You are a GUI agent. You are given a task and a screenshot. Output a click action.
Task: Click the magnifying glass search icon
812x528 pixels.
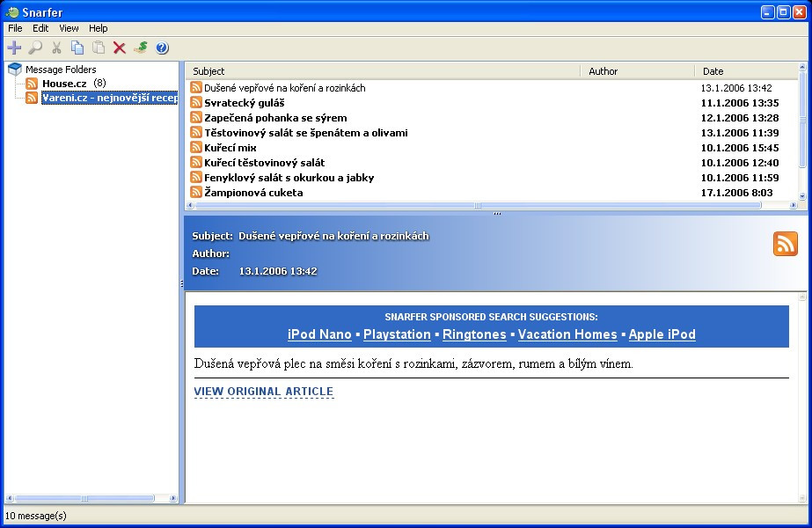tap(35, 48)
